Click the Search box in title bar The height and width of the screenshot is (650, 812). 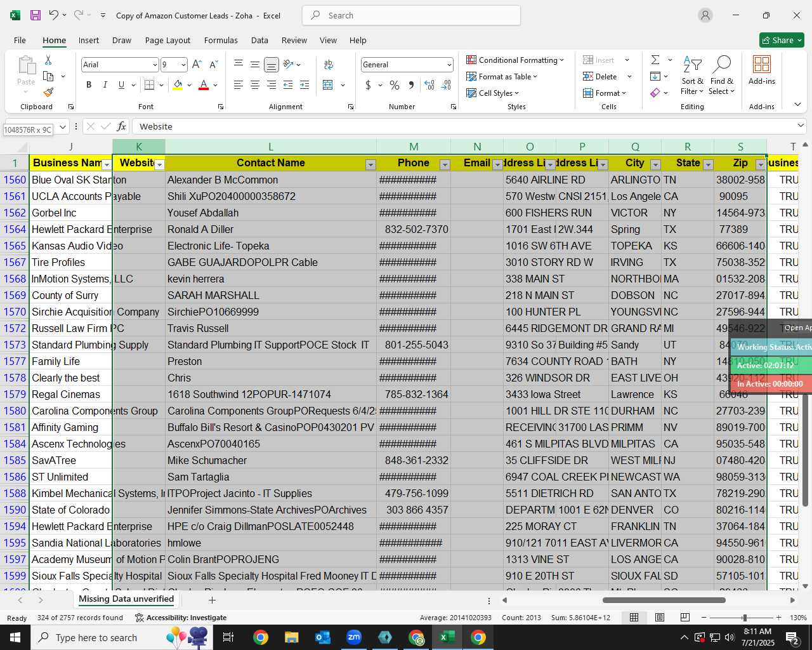pyautogui.click(x=411, y=15)
